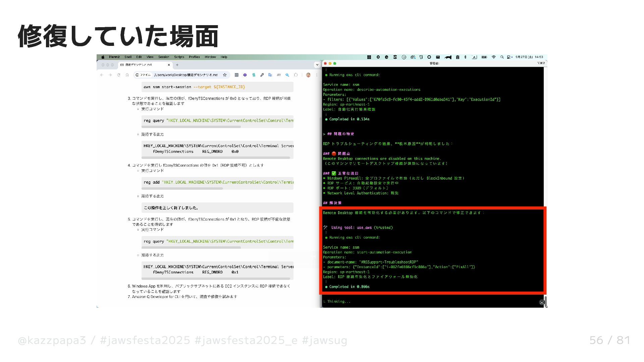Viewport: 644px width, 362px height.
Task: Click the Bluetooth menu bar icon
Action: coord(465,57)
